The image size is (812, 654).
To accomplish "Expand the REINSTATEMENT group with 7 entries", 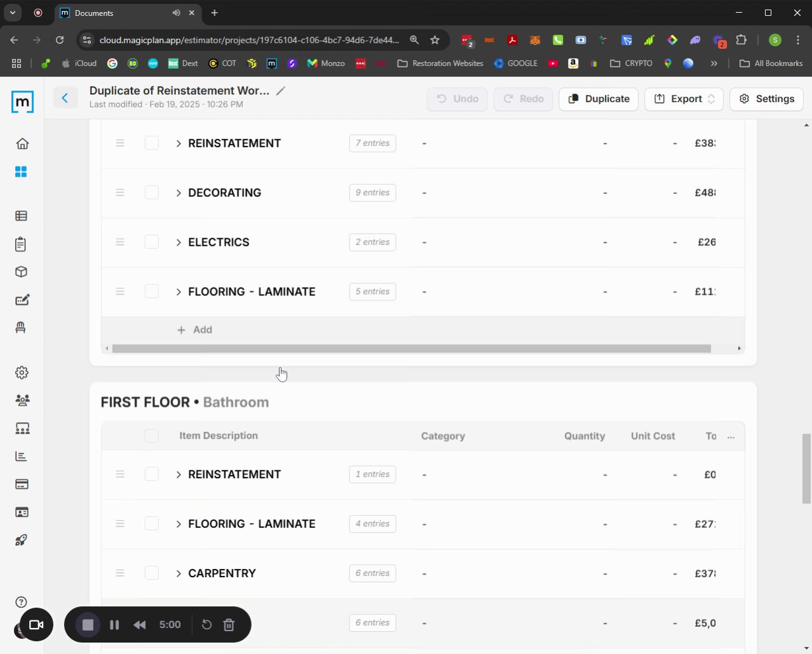I will (x=179, y=143).
